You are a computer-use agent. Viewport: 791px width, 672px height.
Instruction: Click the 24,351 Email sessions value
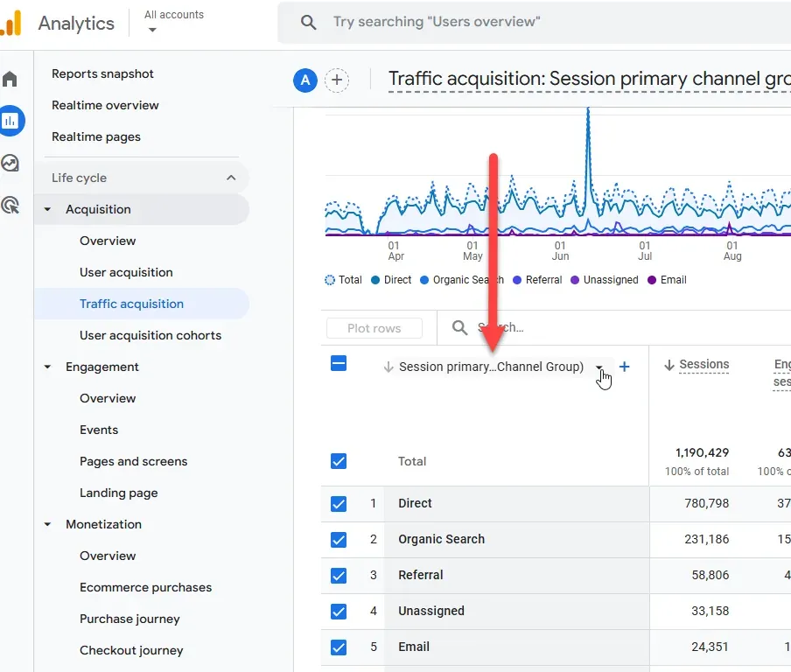(x=710, y=647)
